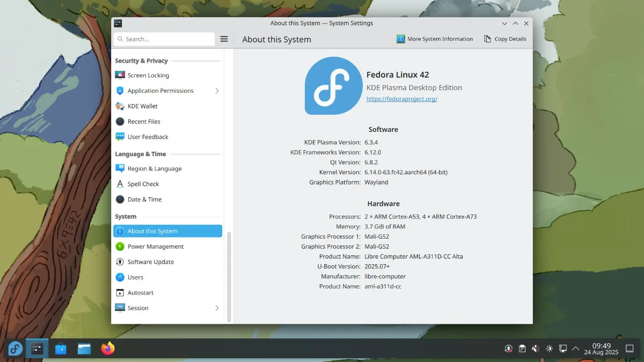Open Software Update settings page
This screenshot has width=644, height=362.
coord(151,262)
